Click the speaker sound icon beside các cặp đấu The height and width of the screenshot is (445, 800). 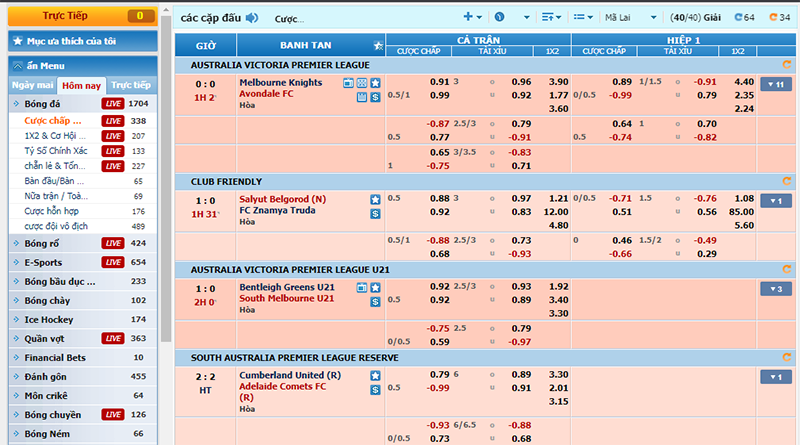coord(252,18)
